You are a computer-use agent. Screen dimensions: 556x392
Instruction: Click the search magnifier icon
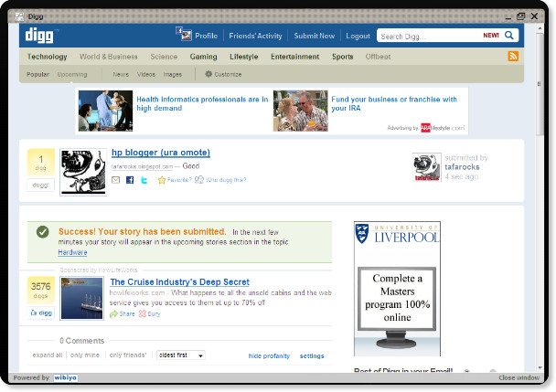pos(508,36)
